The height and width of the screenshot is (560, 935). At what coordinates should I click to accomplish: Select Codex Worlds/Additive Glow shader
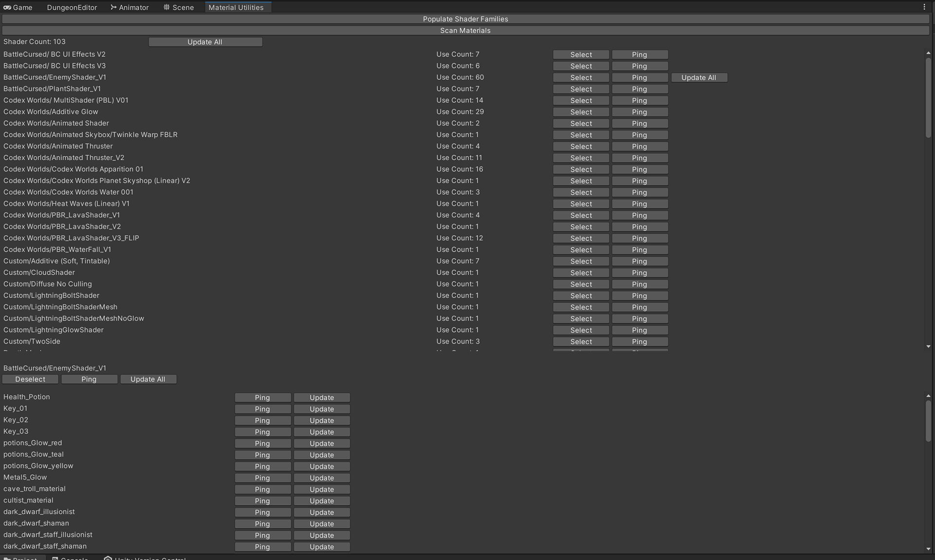coord(581,112)
